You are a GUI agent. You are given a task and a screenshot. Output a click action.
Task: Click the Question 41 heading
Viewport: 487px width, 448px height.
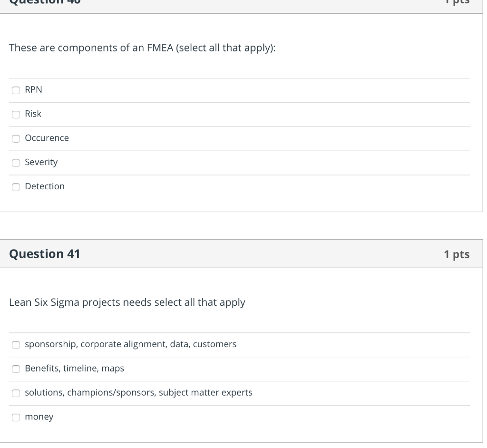coord(45,254)
